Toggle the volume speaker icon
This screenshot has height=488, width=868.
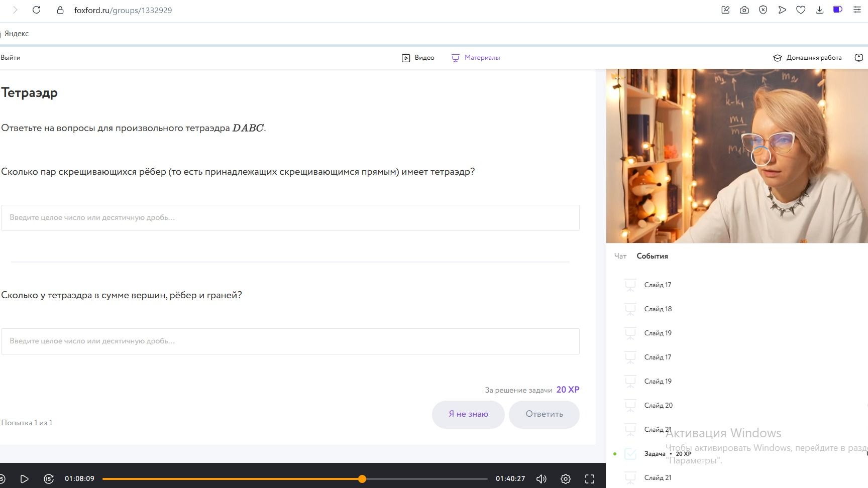pos(541,479)
